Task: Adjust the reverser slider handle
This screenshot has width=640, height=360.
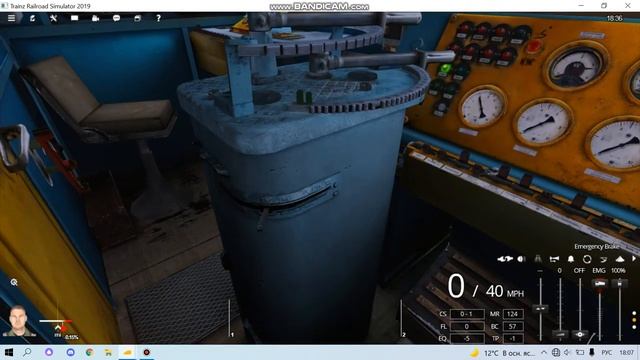Action: (540, 309)
